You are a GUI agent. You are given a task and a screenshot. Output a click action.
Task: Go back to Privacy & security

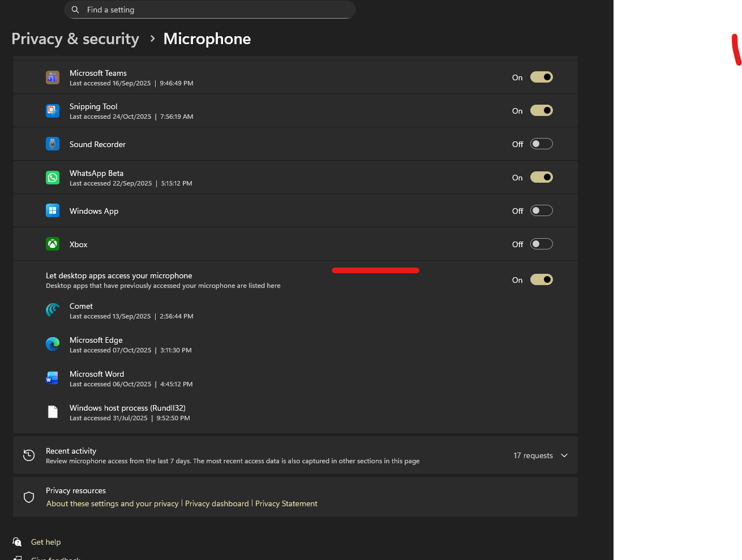click(75, 38)
